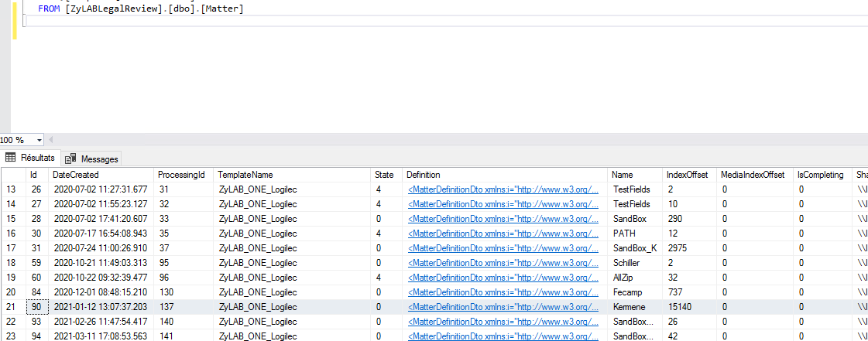Open Definition XML link for PATH row
Image resolution: width=868 pixels, height=341 pixels.
[x=503, y=234]
